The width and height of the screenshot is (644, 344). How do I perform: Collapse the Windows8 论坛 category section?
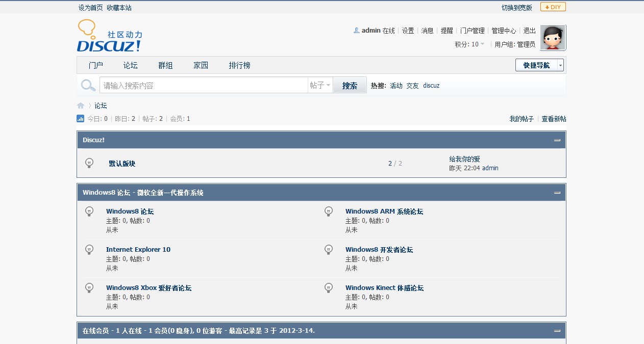(x=557, y=193)
